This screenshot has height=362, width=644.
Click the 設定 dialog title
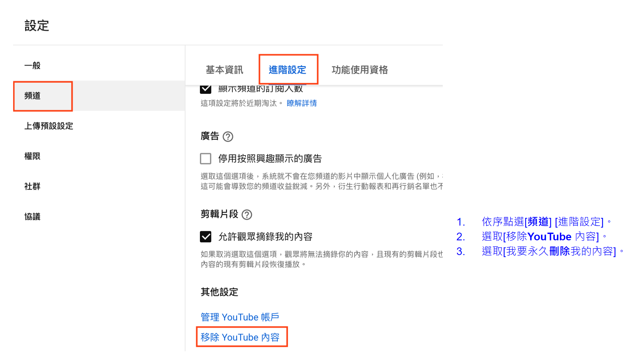(37, 26)
